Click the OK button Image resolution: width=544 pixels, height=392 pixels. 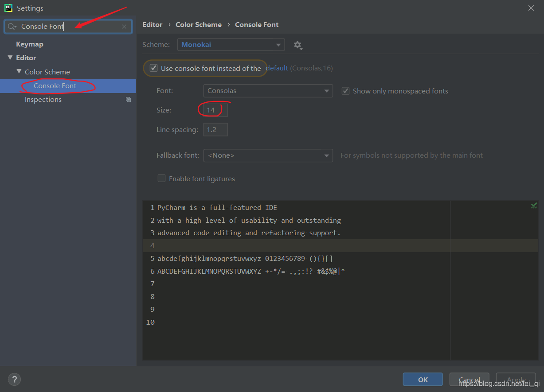tap(423, 380)
